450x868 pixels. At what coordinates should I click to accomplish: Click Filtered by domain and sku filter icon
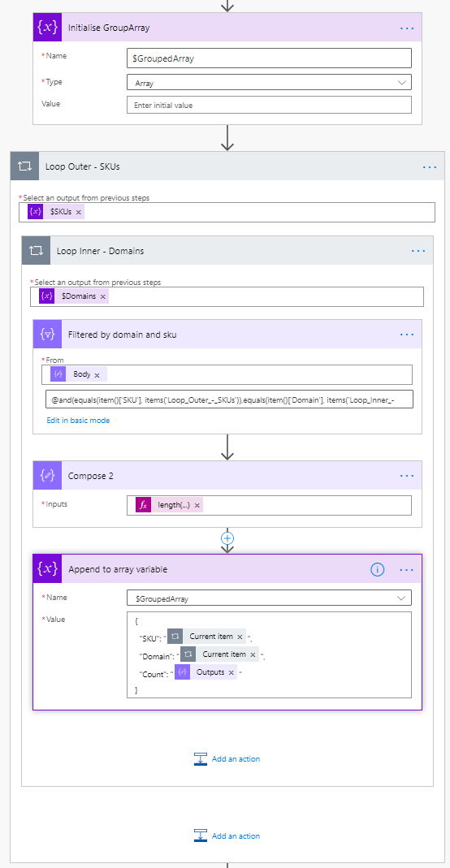click(48, 334)
